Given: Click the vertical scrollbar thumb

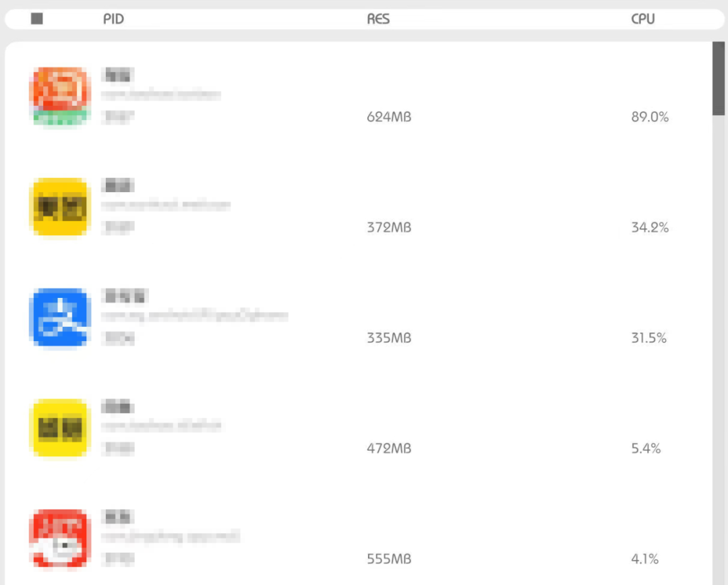Looking at the screenshot, I should click(719, 78).
